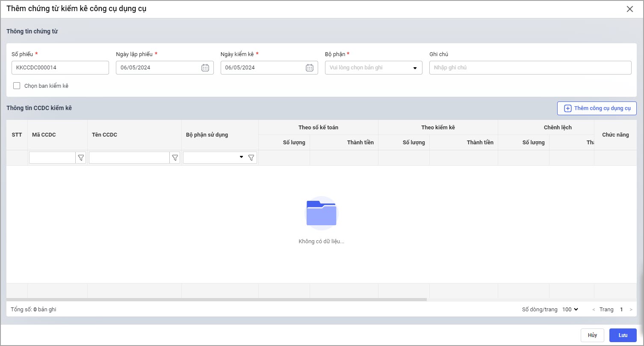644x346 pixels.
Task: Expand Bộ phận sử dụng filter dropdown
Action: [x=241, y=158]
